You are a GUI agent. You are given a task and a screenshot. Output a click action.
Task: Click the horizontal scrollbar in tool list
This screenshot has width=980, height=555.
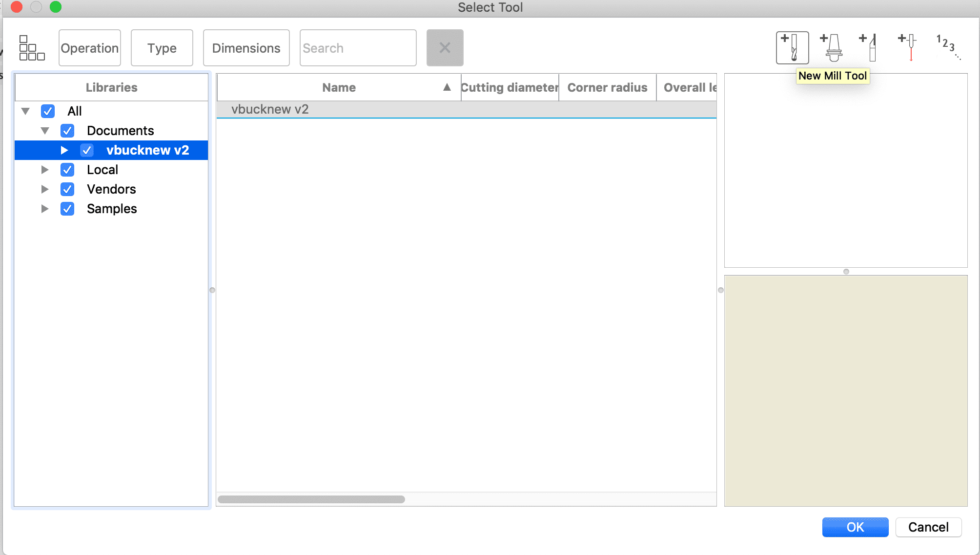click(311, 499)
